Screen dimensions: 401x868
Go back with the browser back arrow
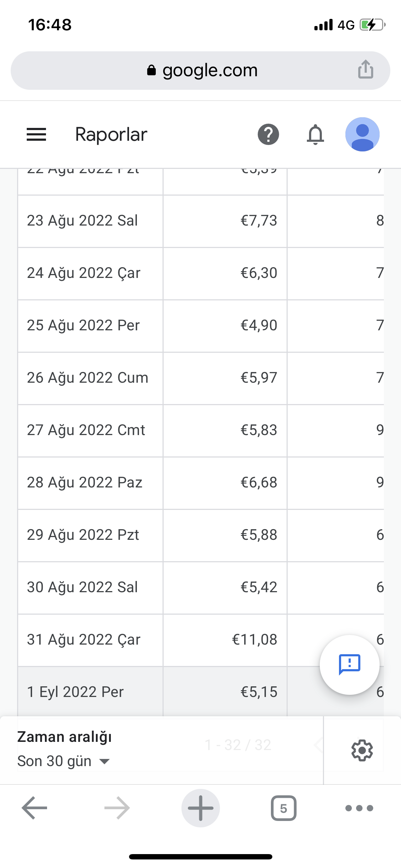35,808
